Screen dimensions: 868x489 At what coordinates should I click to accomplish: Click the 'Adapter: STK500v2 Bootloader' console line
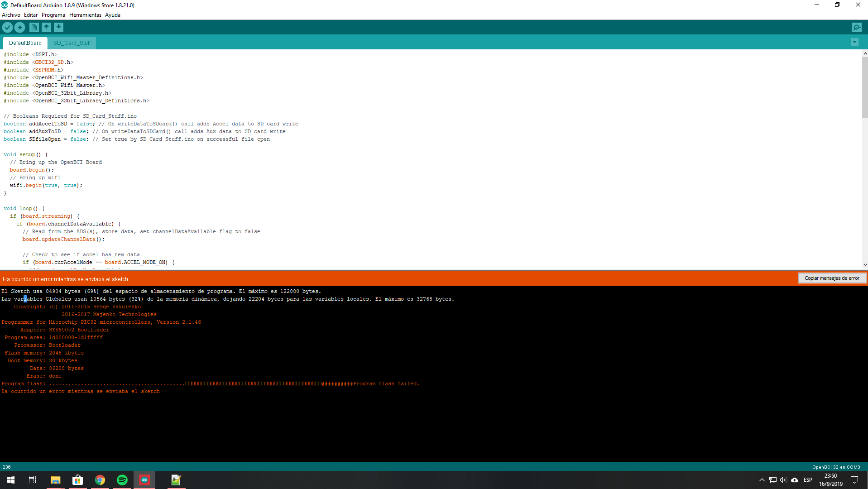coord(64,330)
